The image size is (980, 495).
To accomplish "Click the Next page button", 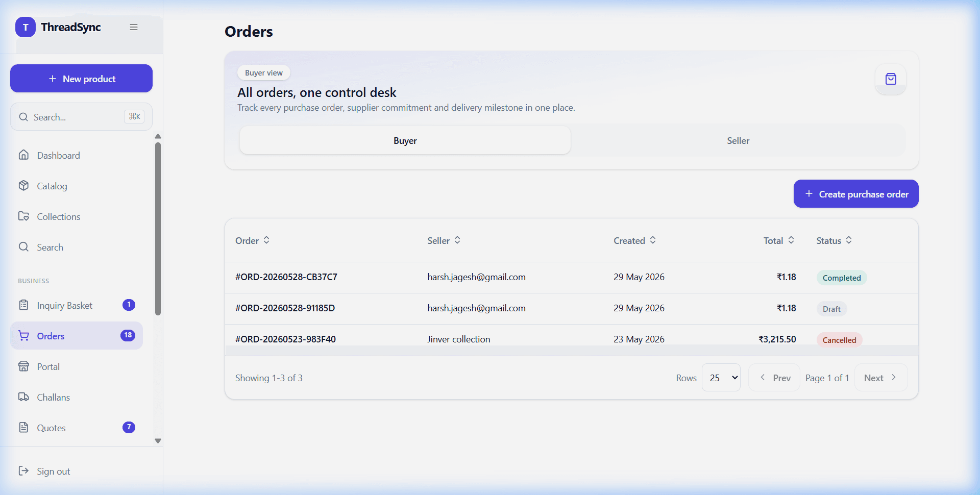I will click(881, 378).
